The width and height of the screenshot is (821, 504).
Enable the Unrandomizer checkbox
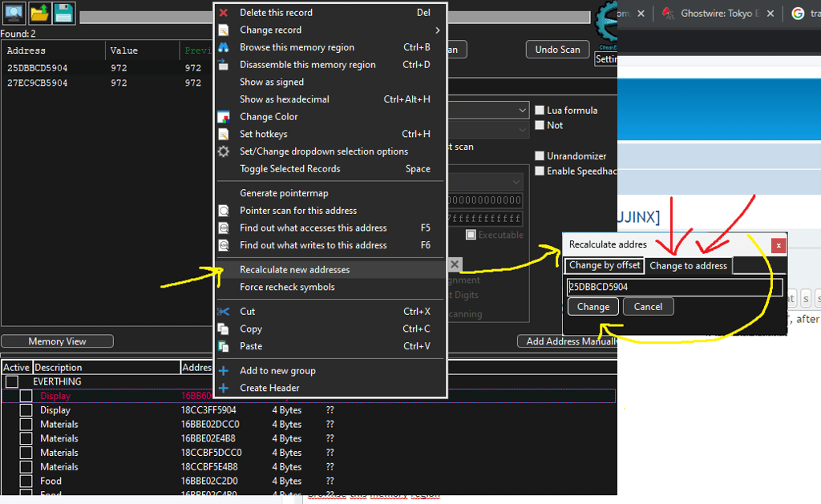540,155
